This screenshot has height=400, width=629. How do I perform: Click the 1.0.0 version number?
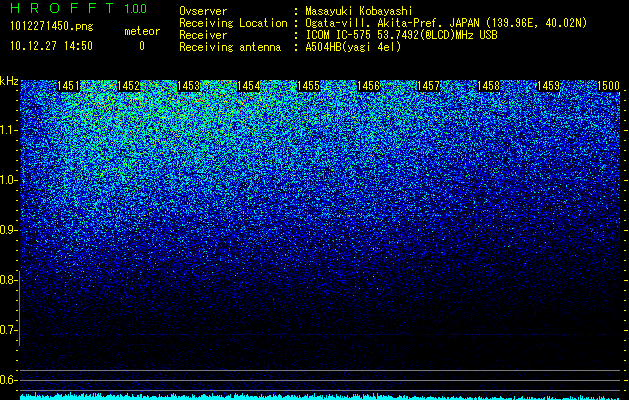point(136,8)
